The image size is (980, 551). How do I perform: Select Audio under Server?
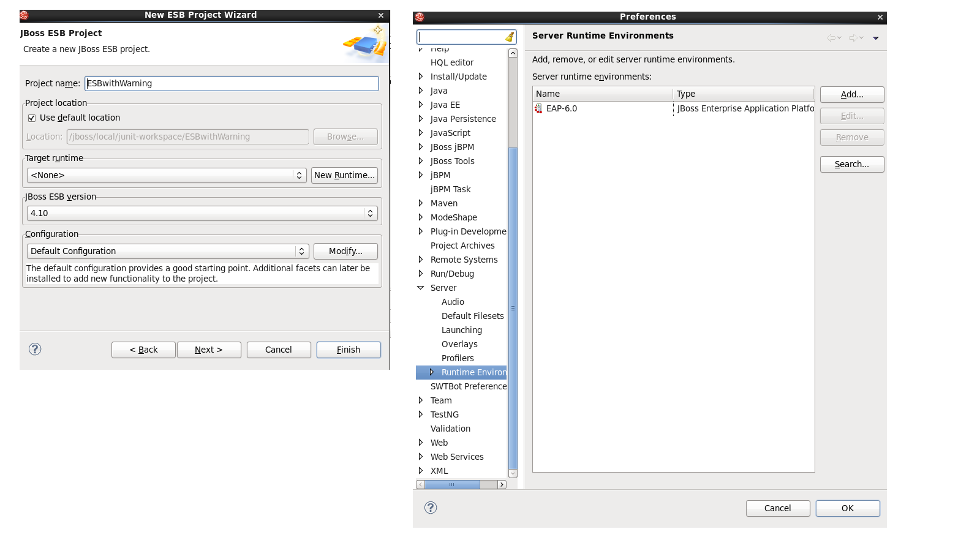pos(453,302)
